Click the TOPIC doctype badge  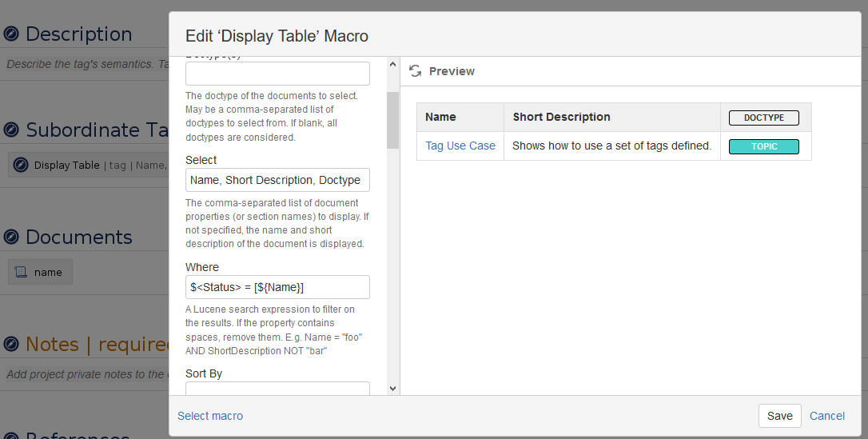[764, 146]
